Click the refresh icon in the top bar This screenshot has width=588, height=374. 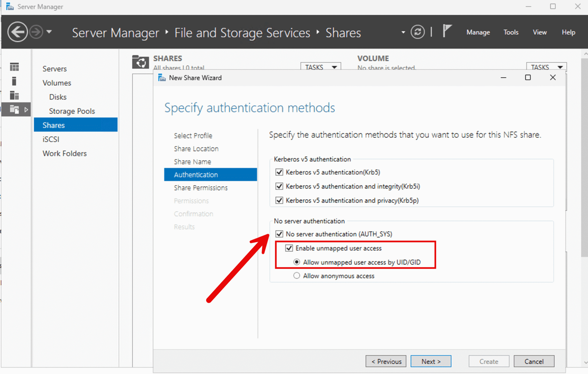click(417, 32)
